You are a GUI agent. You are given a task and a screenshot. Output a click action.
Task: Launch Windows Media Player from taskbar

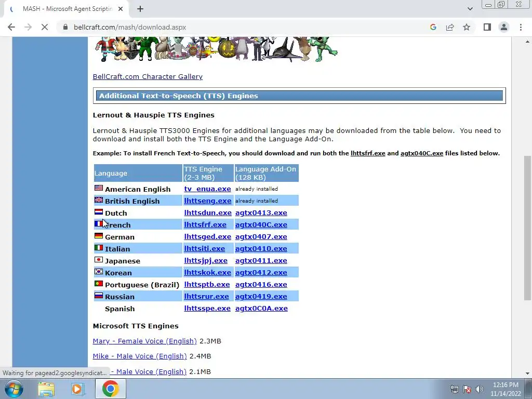pos(78,389)
